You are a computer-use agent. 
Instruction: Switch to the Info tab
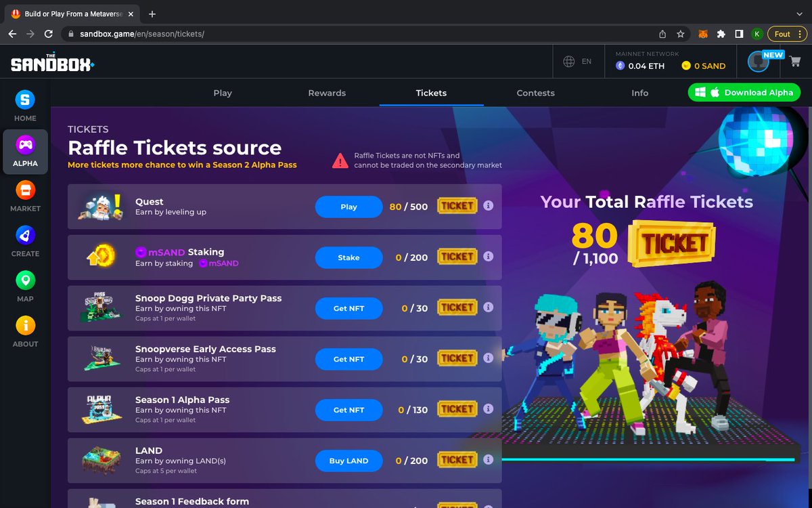click(x=640, y=93)
